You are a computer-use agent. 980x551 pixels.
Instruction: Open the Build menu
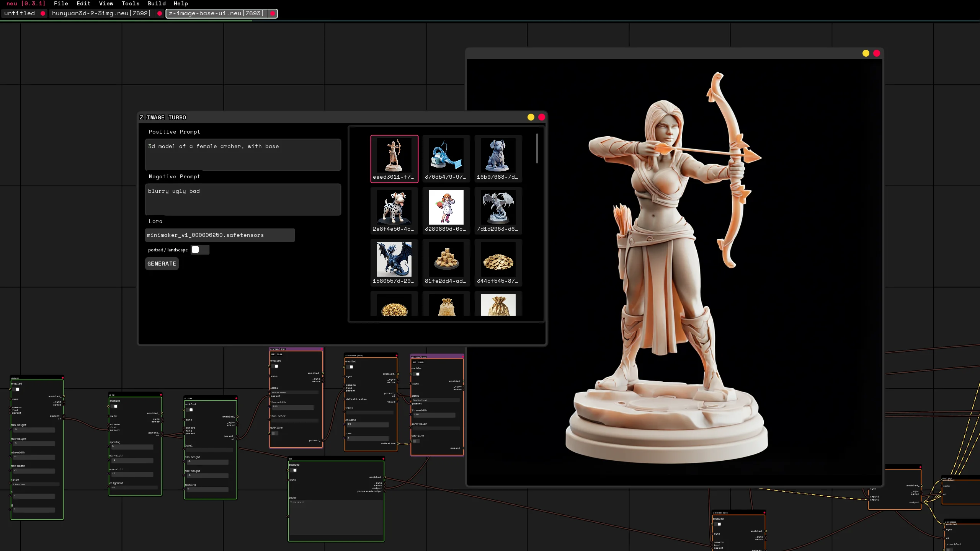[x=157, y=3]
